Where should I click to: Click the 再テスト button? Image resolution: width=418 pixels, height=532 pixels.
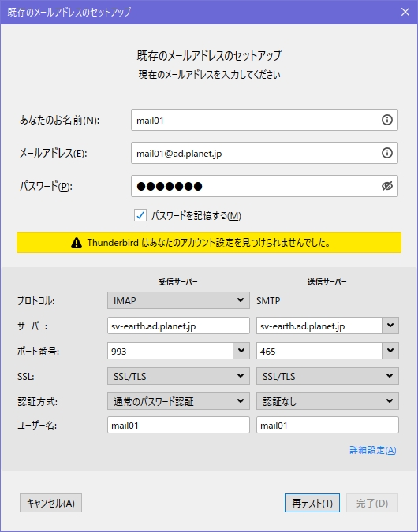pyautogui.click(x=312, y=503)
